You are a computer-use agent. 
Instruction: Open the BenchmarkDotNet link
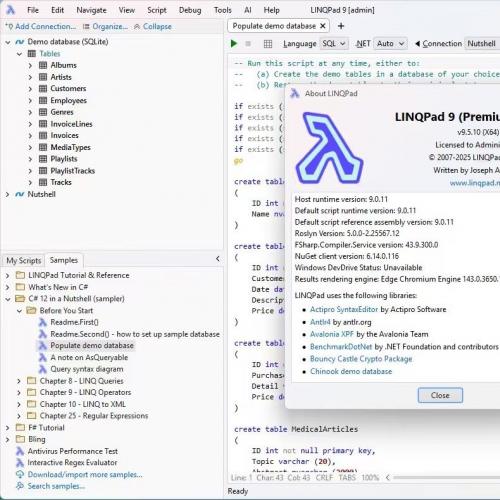pos(341,347)
